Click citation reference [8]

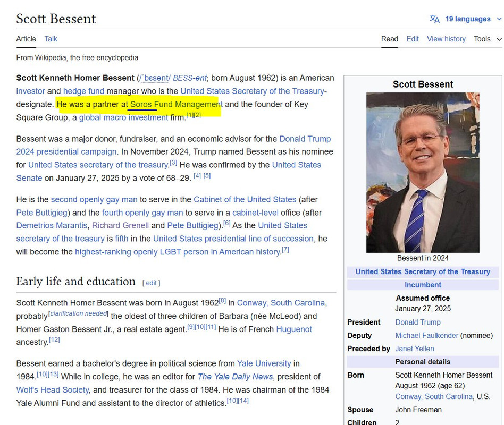click(x=222, y=301)
